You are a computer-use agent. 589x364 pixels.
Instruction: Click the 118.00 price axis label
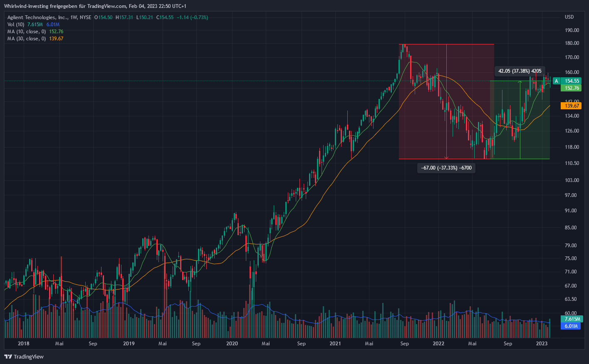572,147
